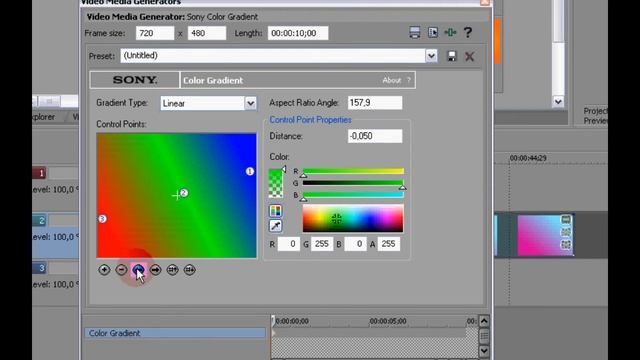Select control point 1 on the gradient
The height and width of the screenshot is (360, 640).
pyautogui.click(x=250, y=171)
